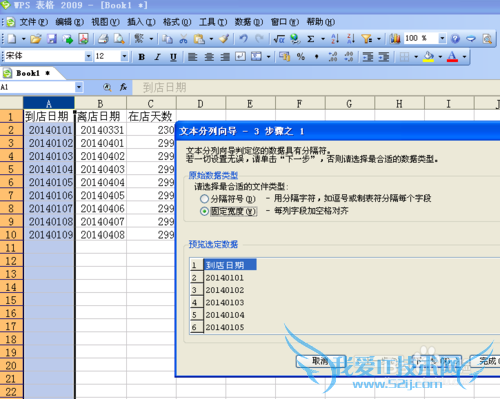Open the new document dropdown arrow
Viewport: 500px width, 399px height.
24,39
